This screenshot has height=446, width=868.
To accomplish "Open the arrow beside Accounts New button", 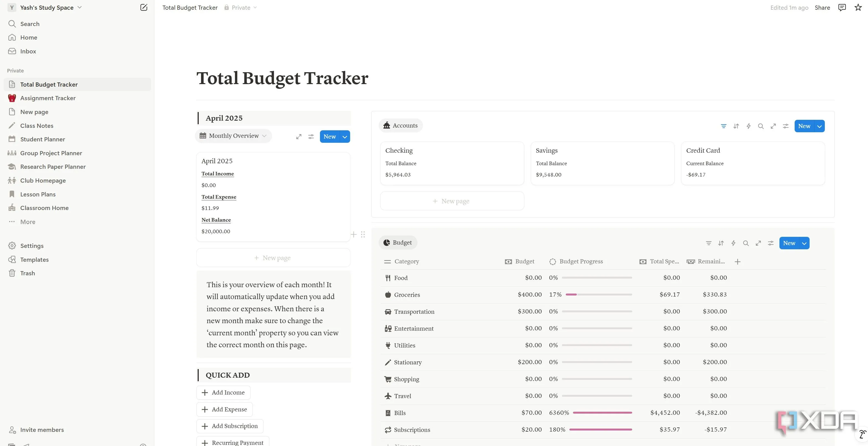I will click(x=820, y=126).
